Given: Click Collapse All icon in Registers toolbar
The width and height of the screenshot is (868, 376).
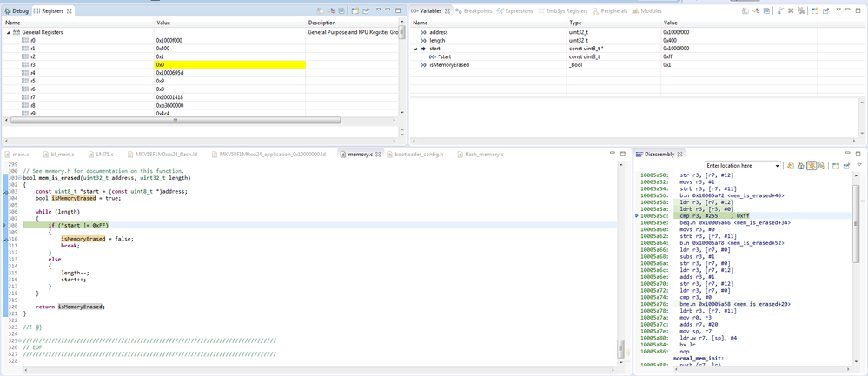Looking at the screenshot, I should pos(341,10).
